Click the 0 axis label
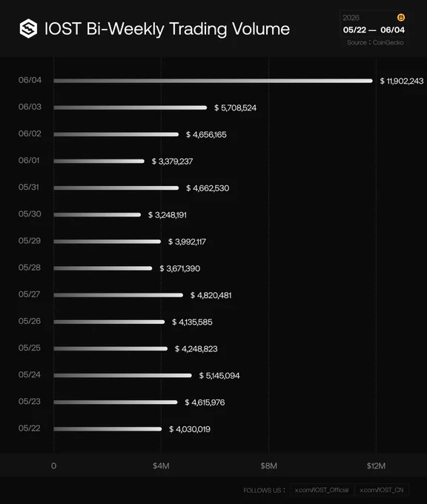Image resolution: width=427 pixels, height=504 pixels. tap(53, 465)
